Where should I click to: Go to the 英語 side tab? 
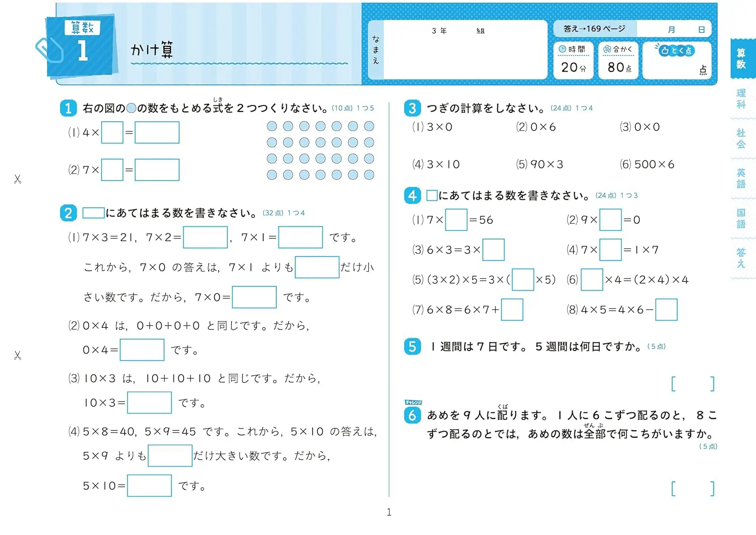point(741,179)
